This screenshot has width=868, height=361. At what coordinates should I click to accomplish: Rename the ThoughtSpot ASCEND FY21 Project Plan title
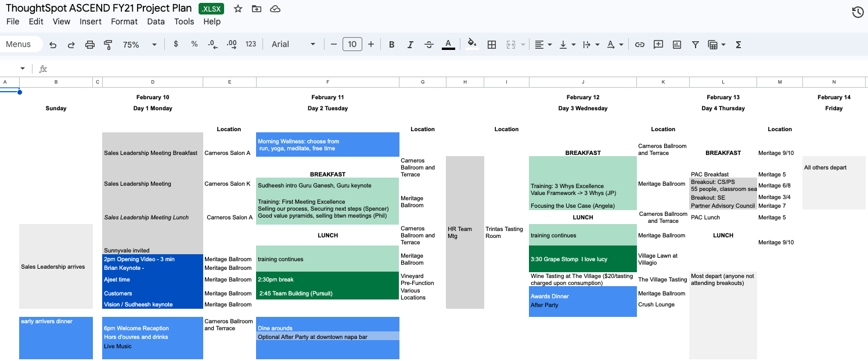point(99,8)
